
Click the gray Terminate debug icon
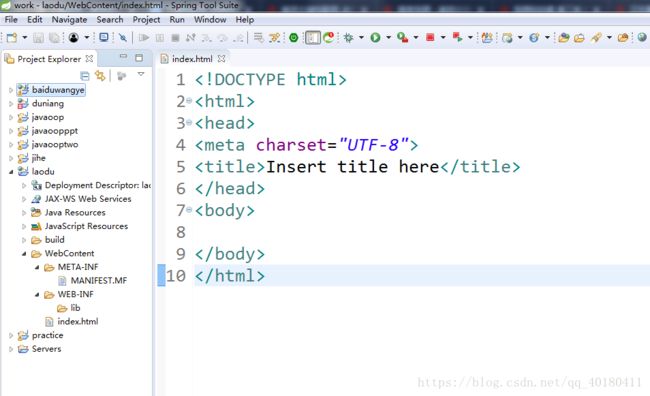point(175,38)
